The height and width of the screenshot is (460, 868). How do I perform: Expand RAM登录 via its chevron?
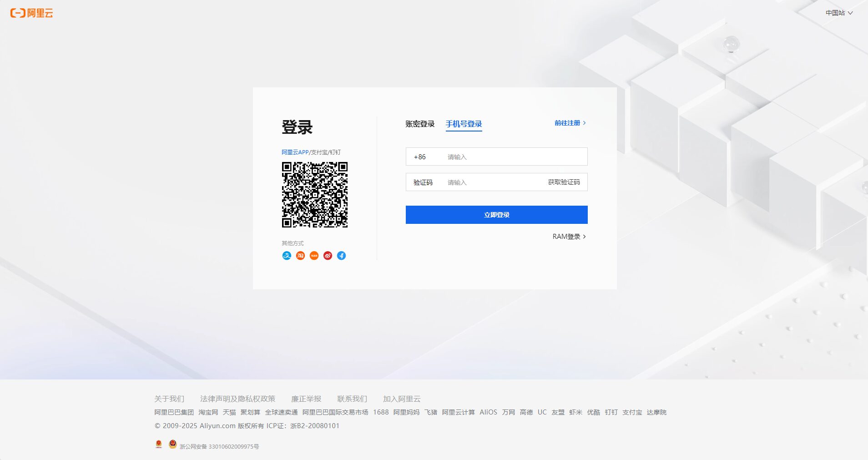click(585, 236)
